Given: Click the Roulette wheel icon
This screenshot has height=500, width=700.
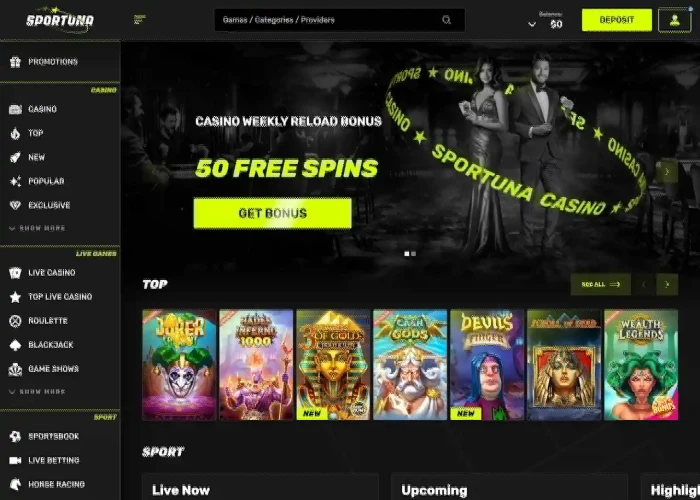Looking at the screenshot, I should coord(15,321).
